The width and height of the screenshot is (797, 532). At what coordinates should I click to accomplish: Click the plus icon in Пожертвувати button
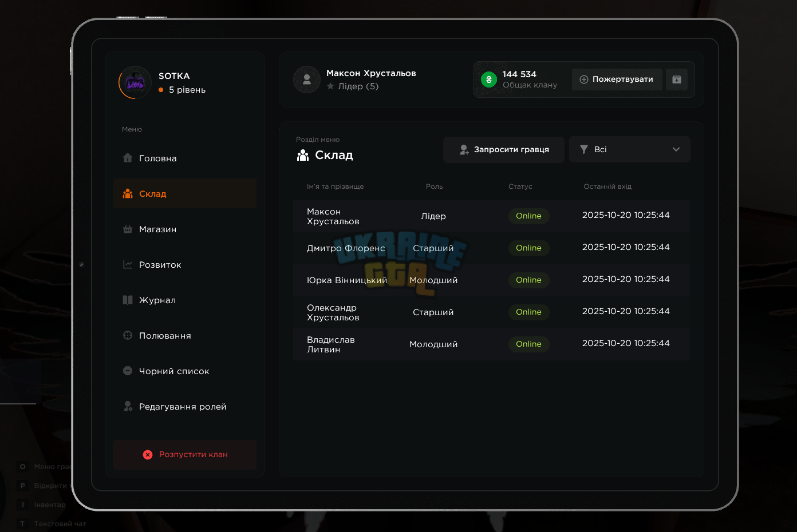point(584,80)
